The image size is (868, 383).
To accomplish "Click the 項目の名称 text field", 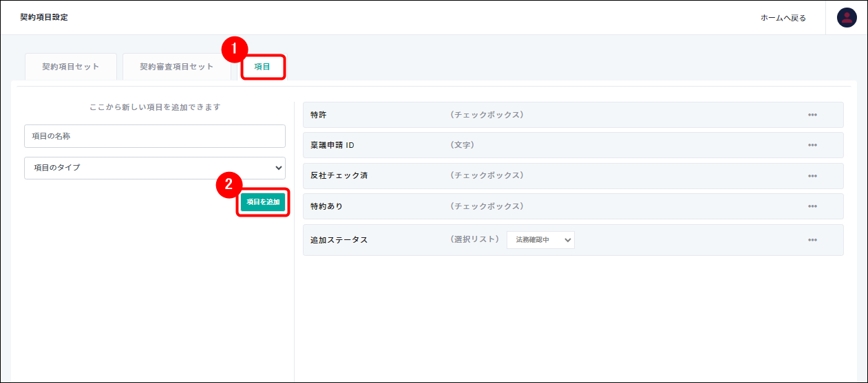I will pos(154,136).
